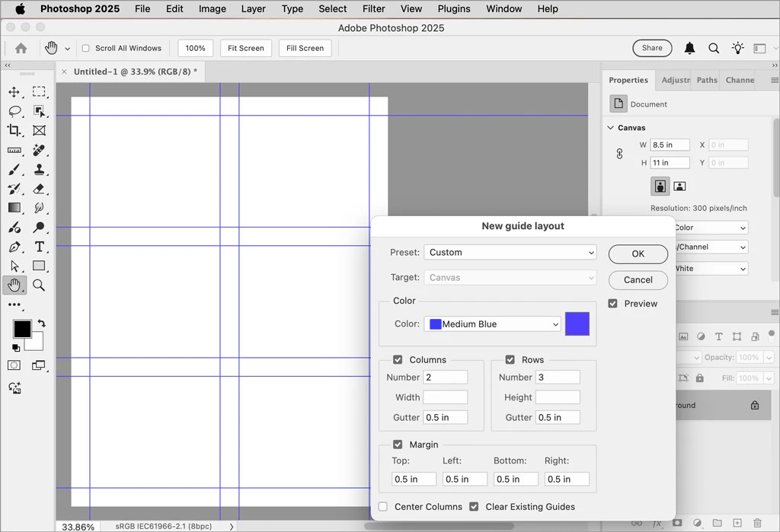Select the Object Selection tool

[39, 111]
